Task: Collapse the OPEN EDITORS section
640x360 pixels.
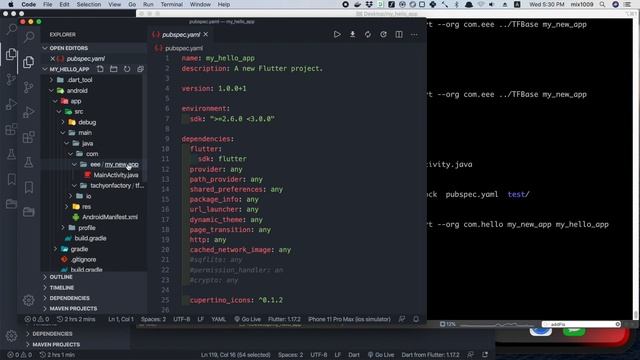Action: [45, 48]
